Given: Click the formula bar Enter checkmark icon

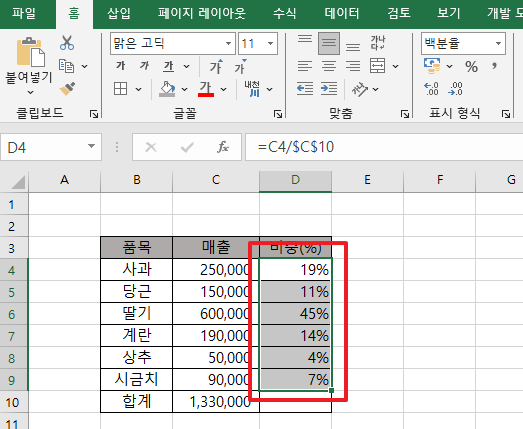Looking at the screenshot, I should coord(187,147).
